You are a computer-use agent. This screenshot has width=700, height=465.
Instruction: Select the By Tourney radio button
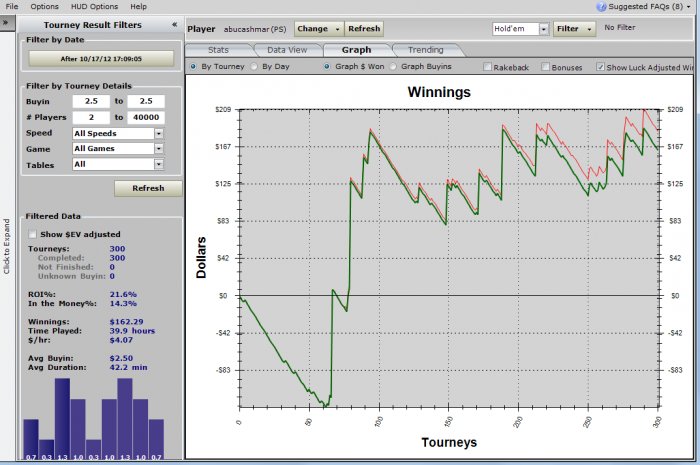pos(193,66)
